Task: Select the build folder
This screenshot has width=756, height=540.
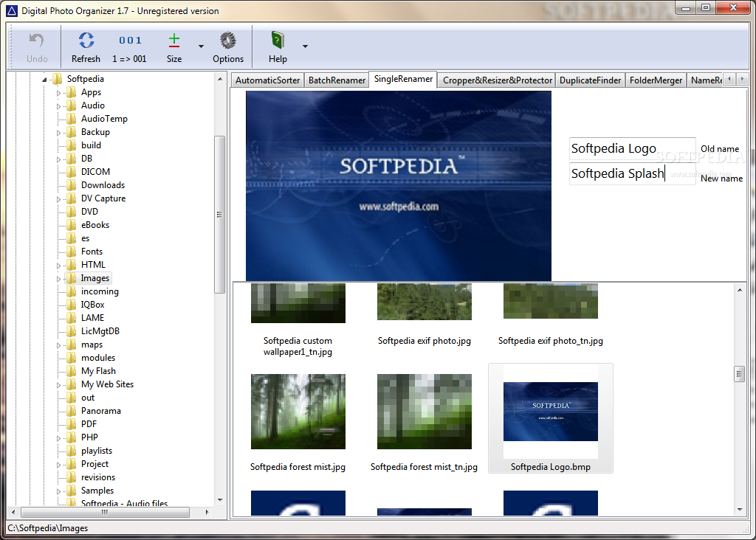Action: (x=91, y=145)
